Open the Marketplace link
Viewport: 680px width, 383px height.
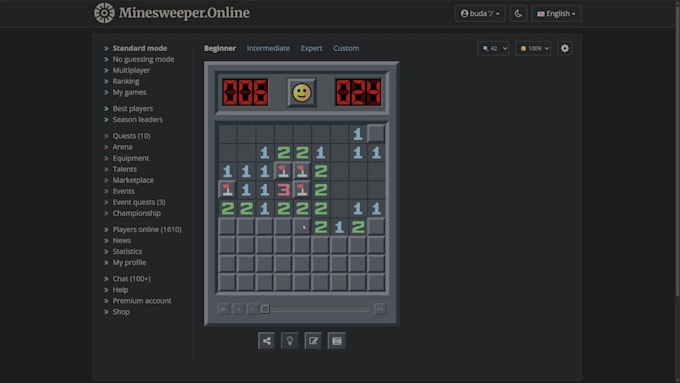click(133, 180)
